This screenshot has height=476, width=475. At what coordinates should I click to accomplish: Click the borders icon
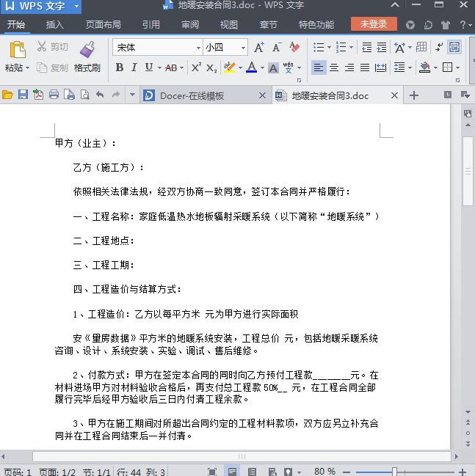[x=447, y=67]
